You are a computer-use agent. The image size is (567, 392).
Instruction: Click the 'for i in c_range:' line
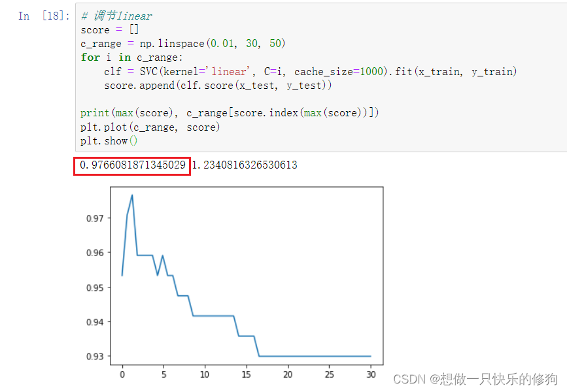pyautogui.click(x=131, y=57)
